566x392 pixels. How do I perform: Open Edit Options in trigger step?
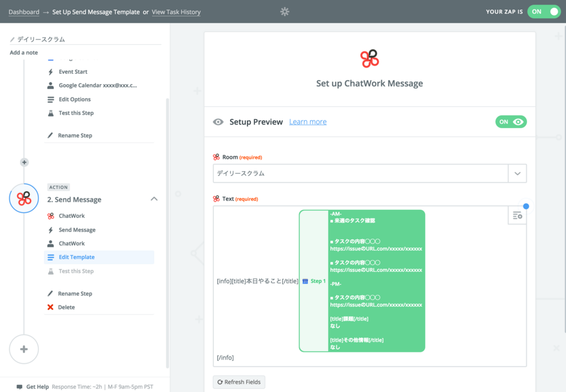[75, 99]
